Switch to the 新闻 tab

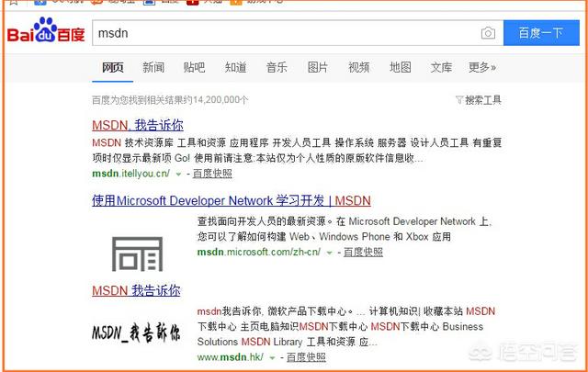coord(153,67)
